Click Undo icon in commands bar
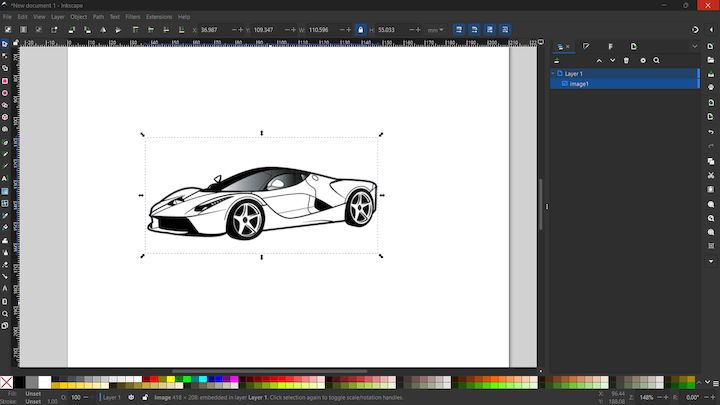This screenshot has width=720, height=405. coord(711,132)
